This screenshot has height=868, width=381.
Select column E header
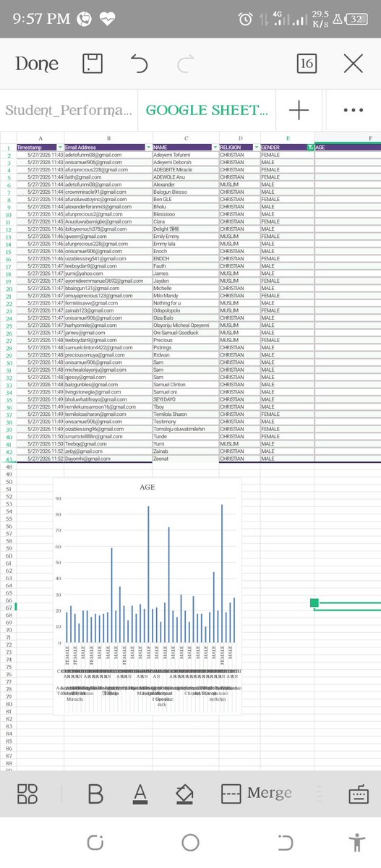[x=288, y=137]
